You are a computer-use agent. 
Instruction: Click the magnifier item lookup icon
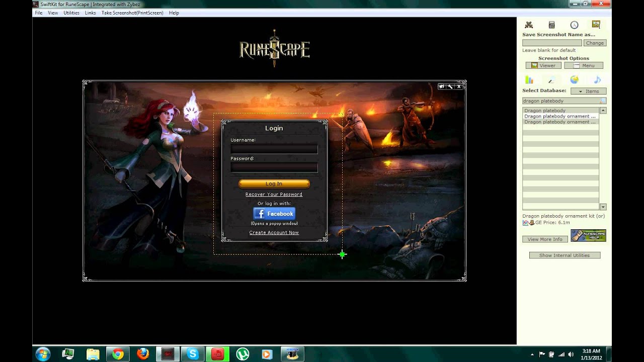pyautogui.click(x=551, y=80)
